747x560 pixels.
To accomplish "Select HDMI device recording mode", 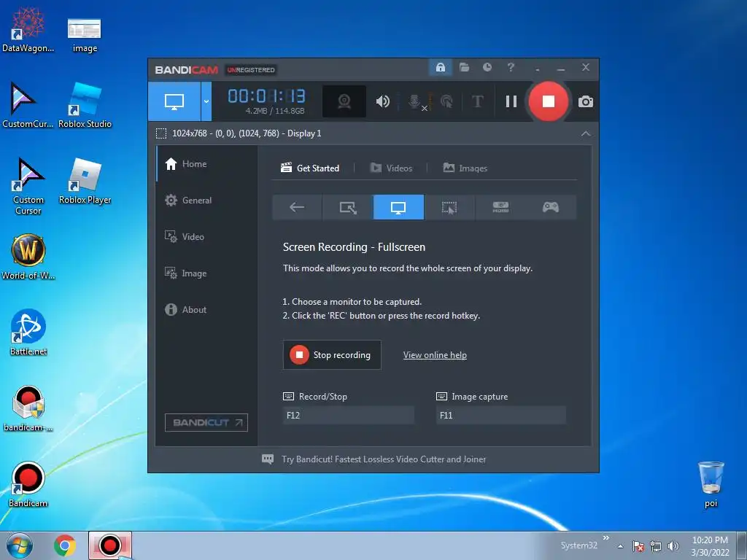I will (x=500, y=207).
